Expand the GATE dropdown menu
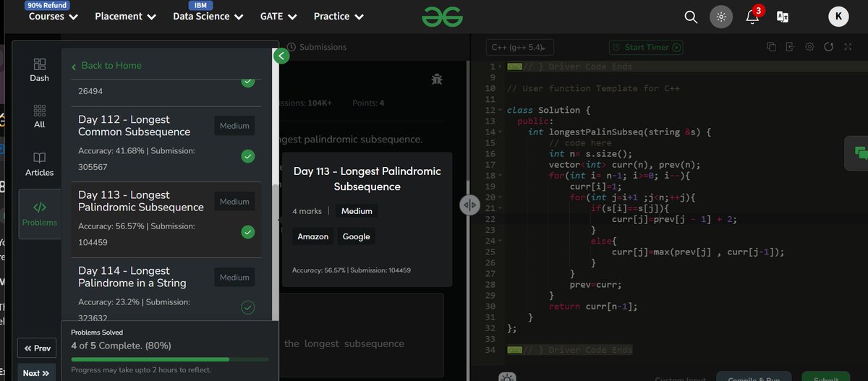The image size is (868, 381). pos(278,16)
